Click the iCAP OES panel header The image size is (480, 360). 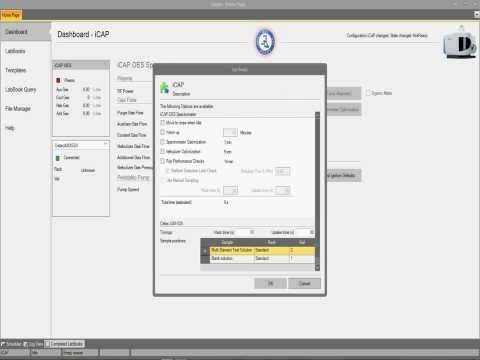click(81, 65)
